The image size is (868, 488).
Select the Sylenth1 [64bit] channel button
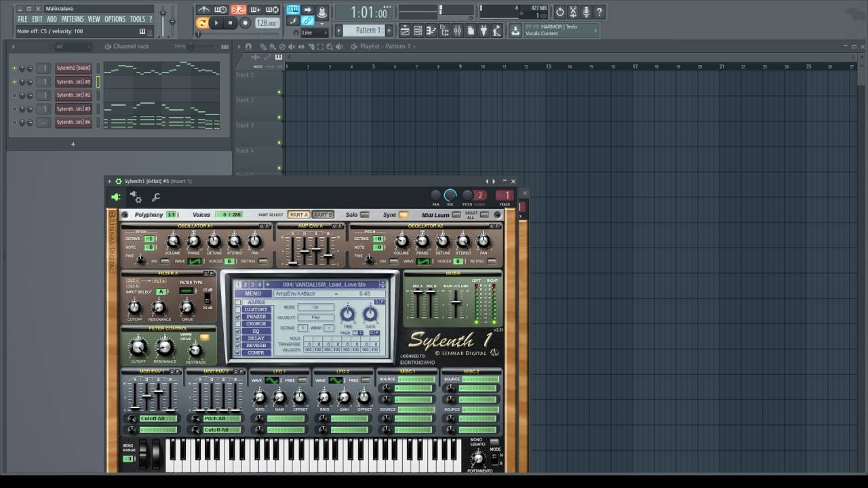tap(73, 68)
